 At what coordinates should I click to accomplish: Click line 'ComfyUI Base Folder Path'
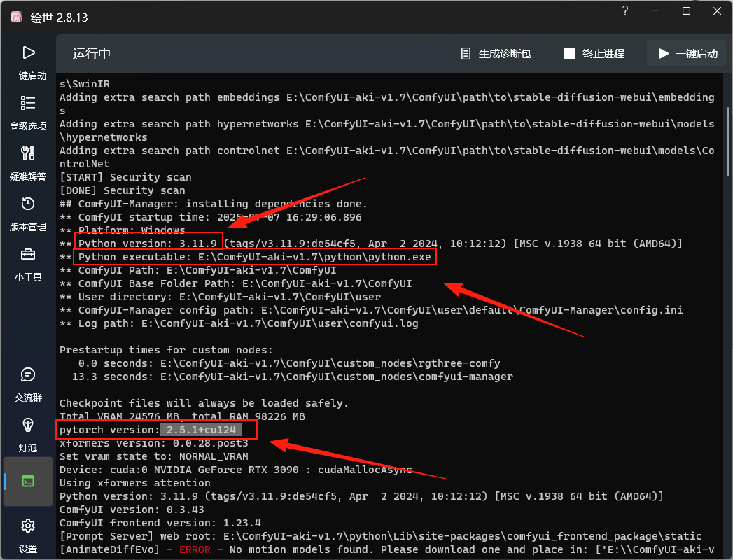[236, 283]
